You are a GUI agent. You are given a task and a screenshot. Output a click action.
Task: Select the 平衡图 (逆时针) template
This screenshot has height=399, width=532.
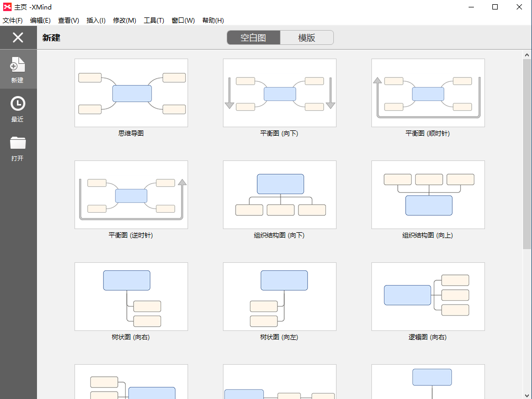tap(131, 195)
